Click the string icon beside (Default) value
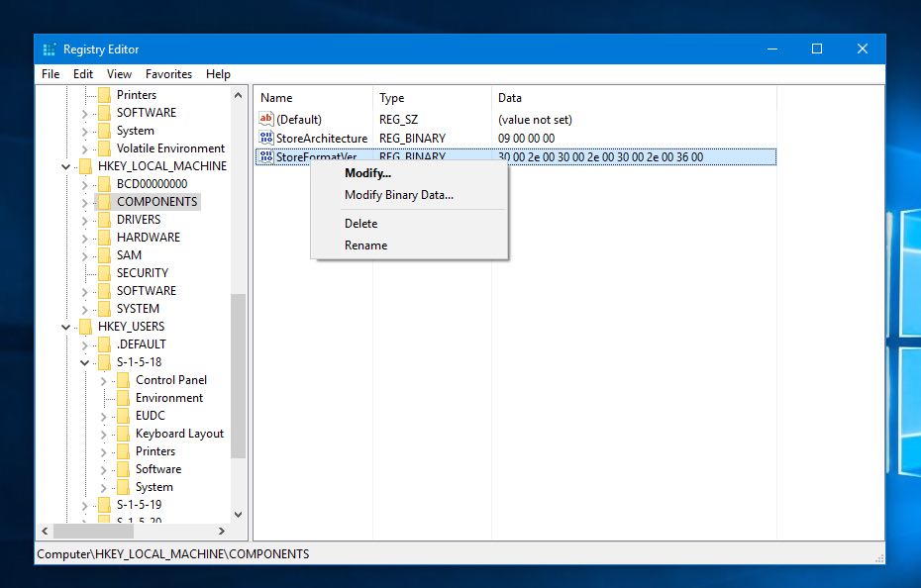Screen dimensions: 921x588 (x=265, y=120)
